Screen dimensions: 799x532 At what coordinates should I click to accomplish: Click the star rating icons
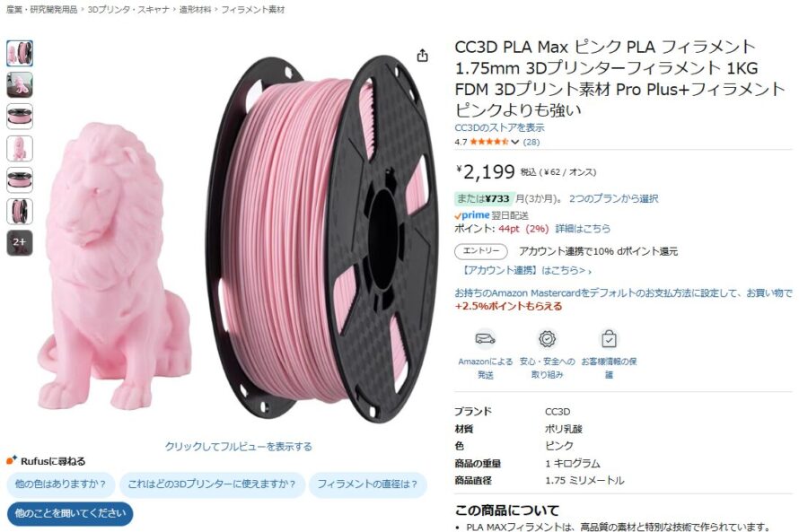pos(489,142)
